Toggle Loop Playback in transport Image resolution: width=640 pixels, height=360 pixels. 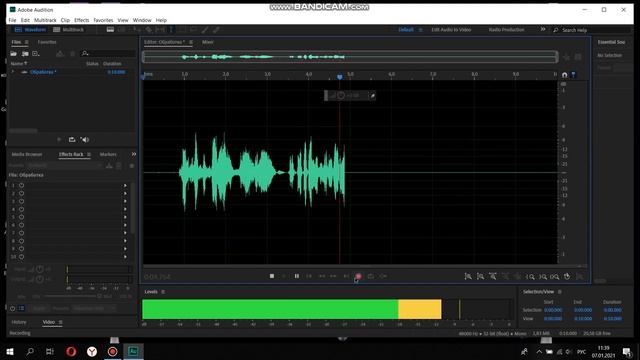pos(371,276)
